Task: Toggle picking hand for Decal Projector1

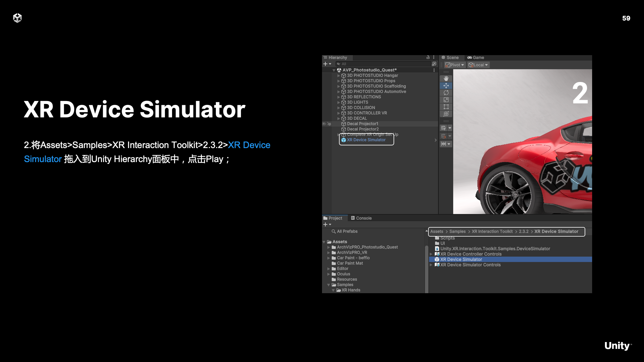Action: (329, 124)
